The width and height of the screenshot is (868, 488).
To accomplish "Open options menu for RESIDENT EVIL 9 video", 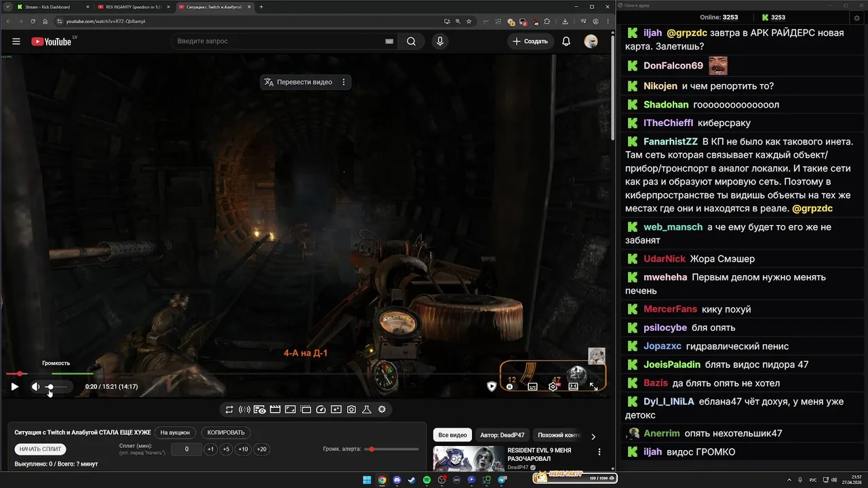I will (x=599, y=451).
